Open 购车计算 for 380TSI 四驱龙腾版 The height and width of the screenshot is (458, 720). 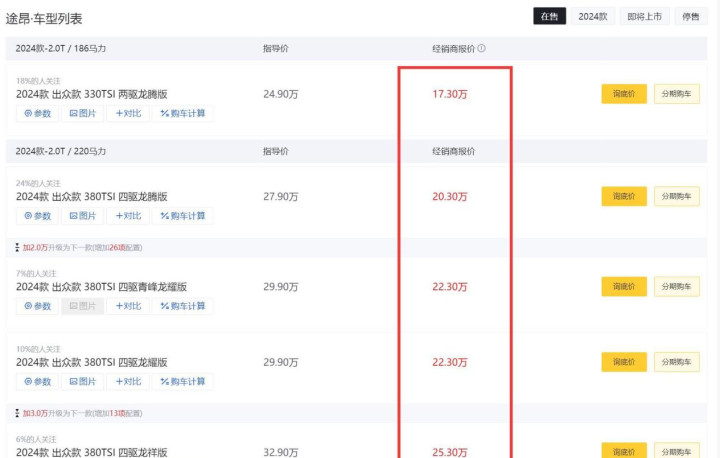pyautogui.click(x=182, y=215)
